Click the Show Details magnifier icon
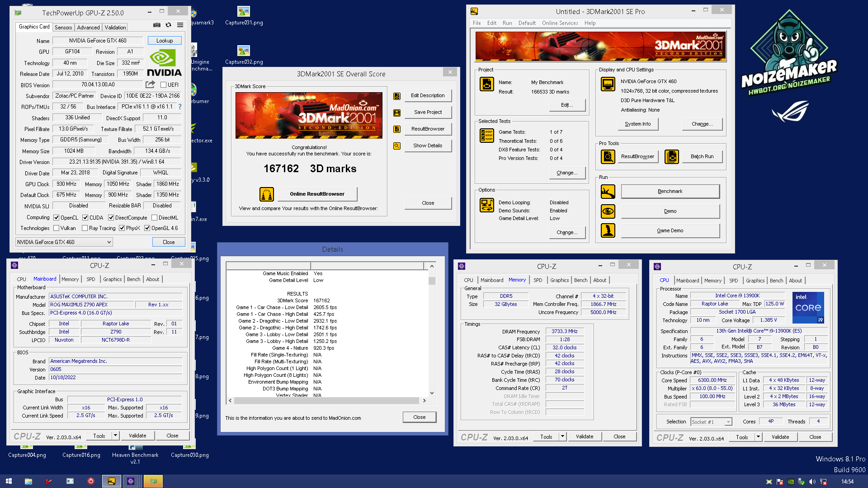Viewport: 868px width, 488px height. [397, 146]
